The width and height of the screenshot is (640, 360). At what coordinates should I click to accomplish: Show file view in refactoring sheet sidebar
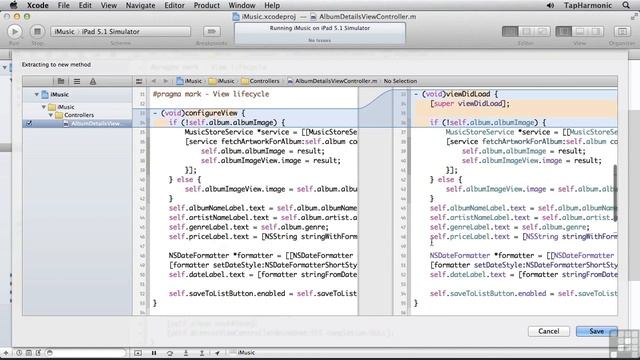[x=61, y=81]
